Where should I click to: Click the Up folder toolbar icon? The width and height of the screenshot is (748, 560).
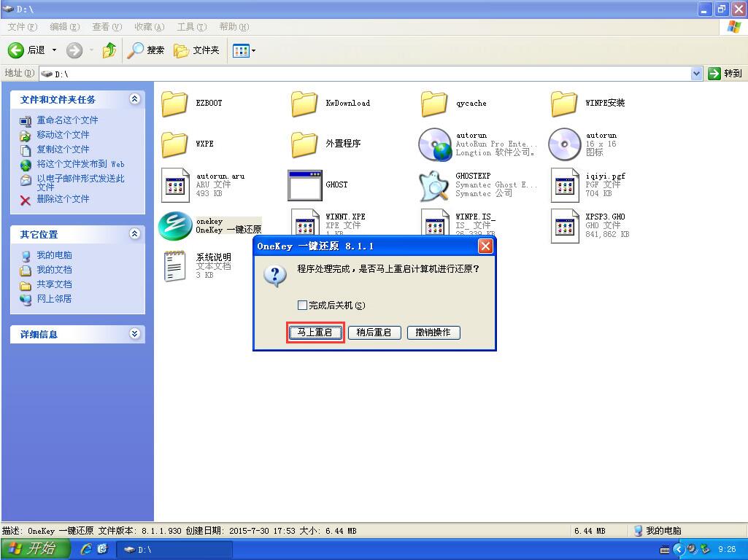[109, 50]
